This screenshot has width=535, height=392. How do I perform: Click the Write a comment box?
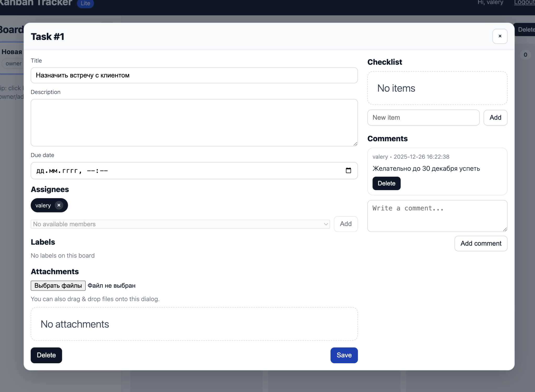(437, 216)
